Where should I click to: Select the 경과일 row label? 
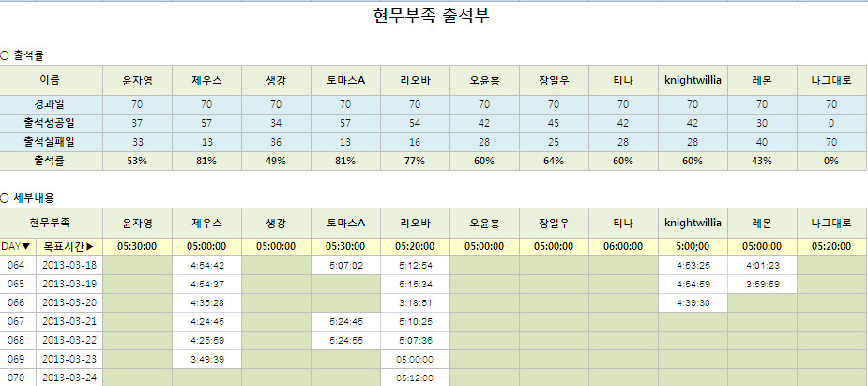(51, 104)
